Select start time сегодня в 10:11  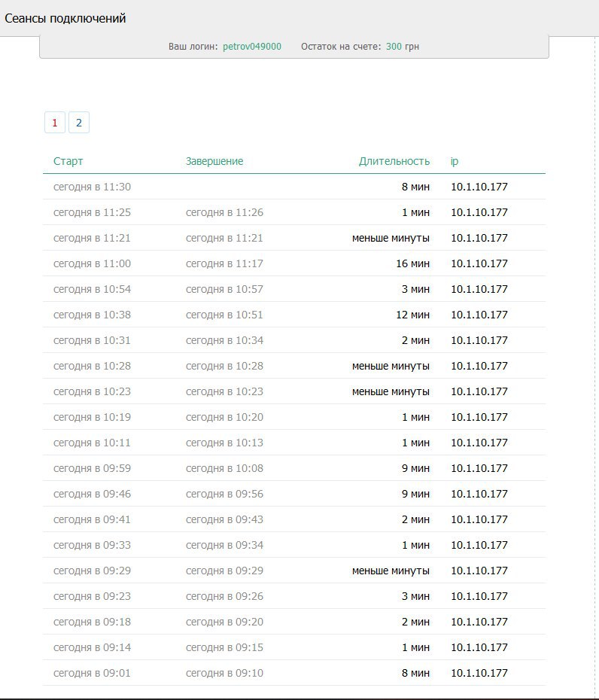[92, 443]
